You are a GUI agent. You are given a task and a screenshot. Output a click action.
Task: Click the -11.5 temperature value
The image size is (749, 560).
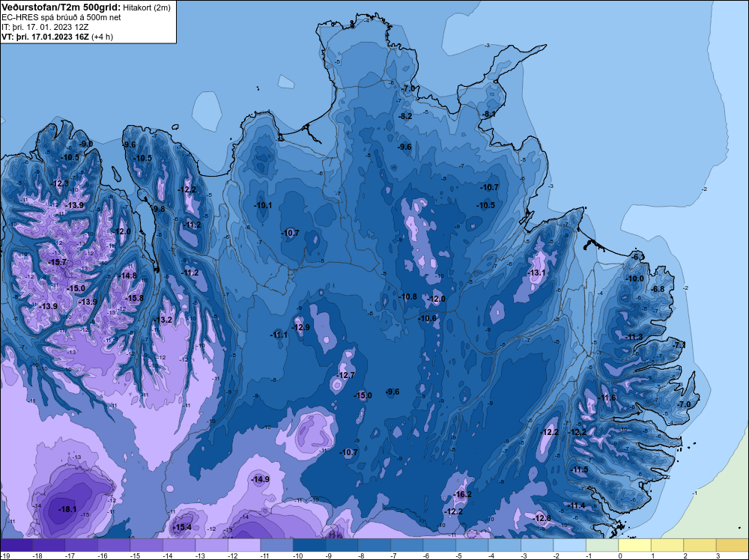click(579, 469)
